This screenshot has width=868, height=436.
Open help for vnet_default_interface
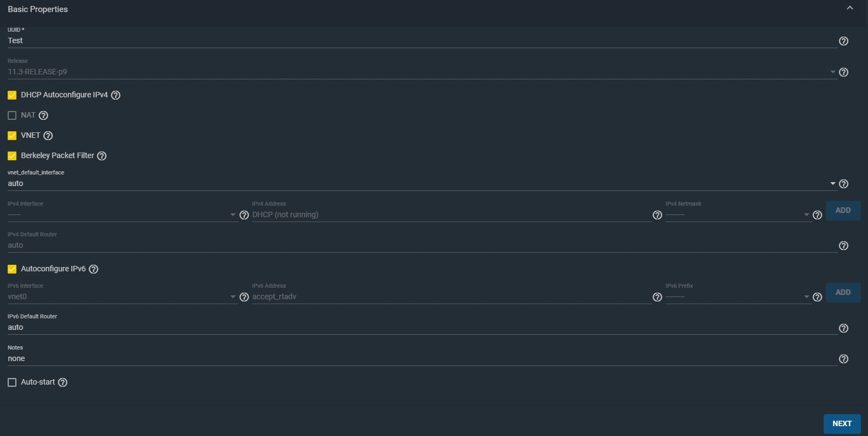(843, 184)
